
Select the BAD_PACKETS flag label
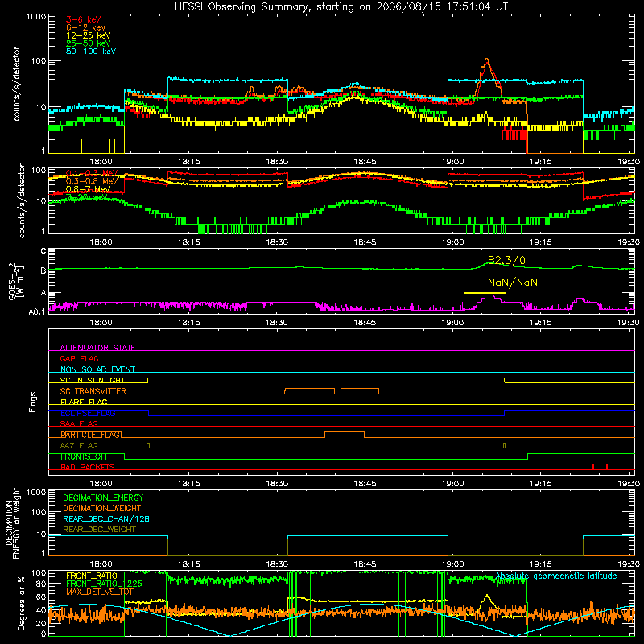pos(88,467)
